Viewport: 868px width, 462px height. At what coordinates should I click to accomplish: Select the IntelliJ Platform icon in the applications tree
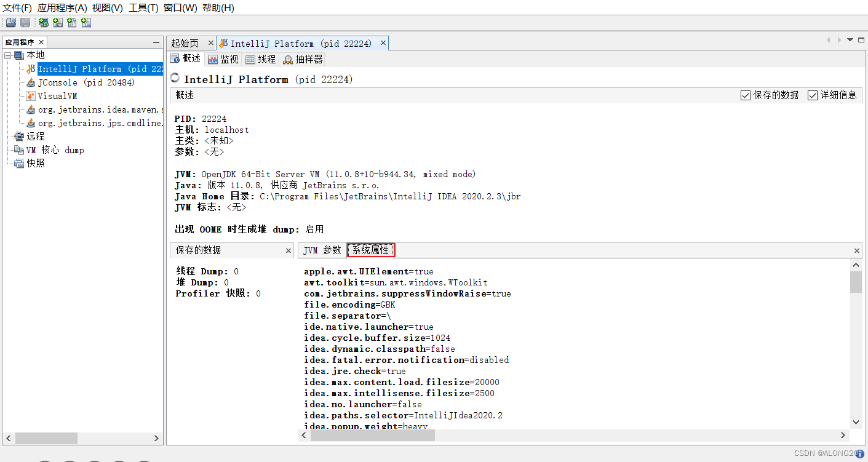(x=31, y=69)
